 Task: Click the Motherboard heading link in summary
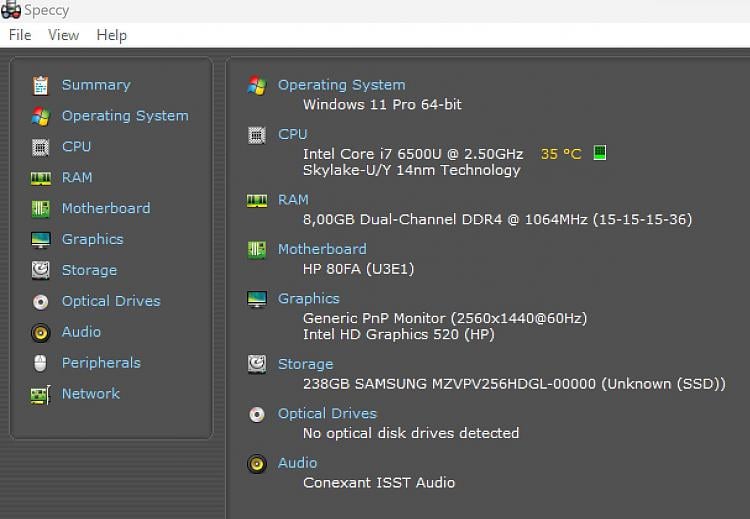[x=322, y=249]
